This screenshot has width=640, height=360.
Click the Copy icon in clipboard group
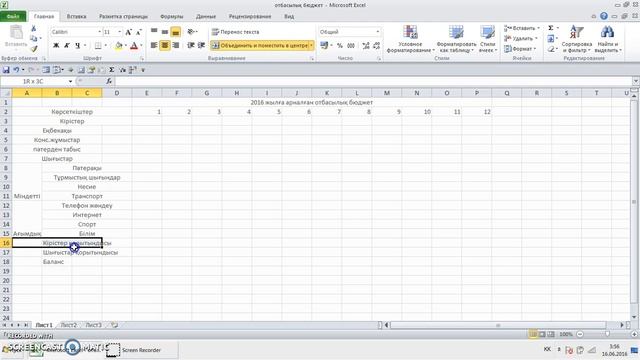pyautogui.click(x=33, y=38)
